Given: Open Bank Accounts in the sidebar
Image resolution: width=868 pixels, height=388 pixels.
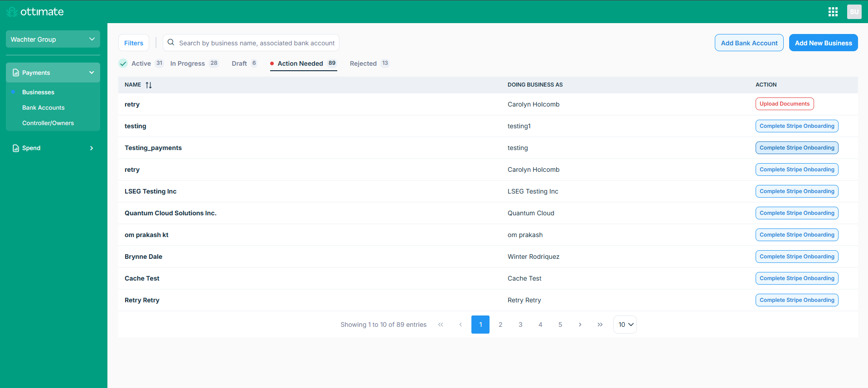Looking at the screenshot, I should pos(44,107).
